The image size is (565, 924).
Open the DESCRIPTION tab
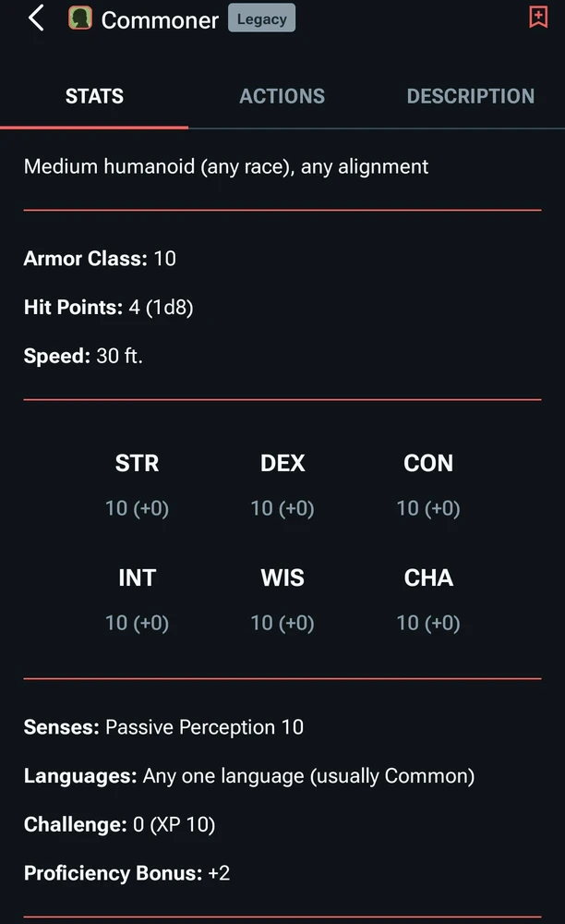[470, 96]
